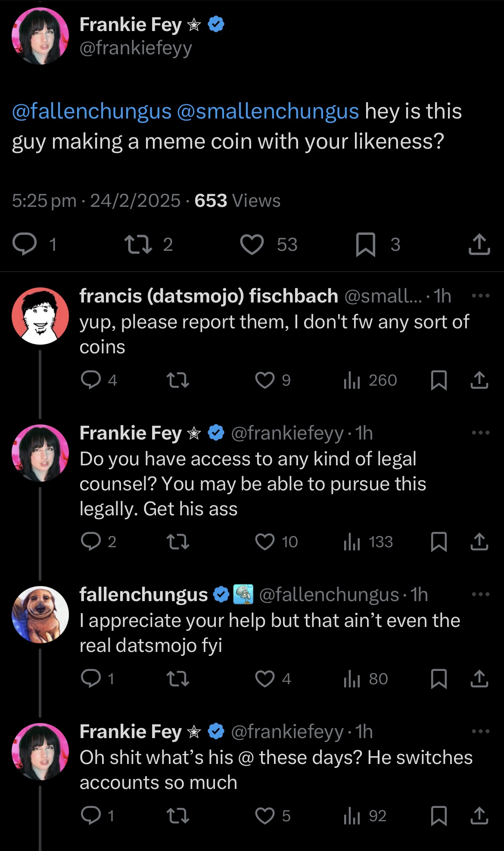Reply to 'Oh shit what's his @' tweet
The image size is (504, 851).
(x=91, y=816)
